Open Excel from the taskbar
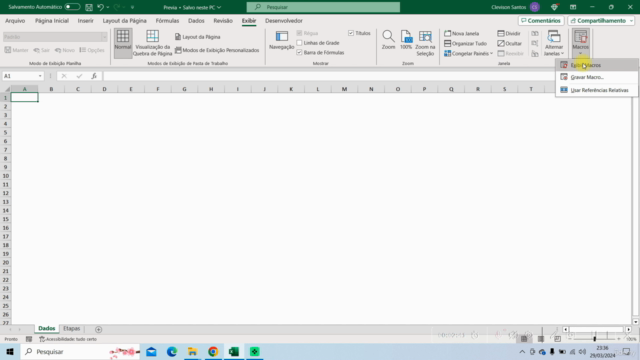Image resolution: width=640 pixels, height=360 pixels. click(234, 351)
